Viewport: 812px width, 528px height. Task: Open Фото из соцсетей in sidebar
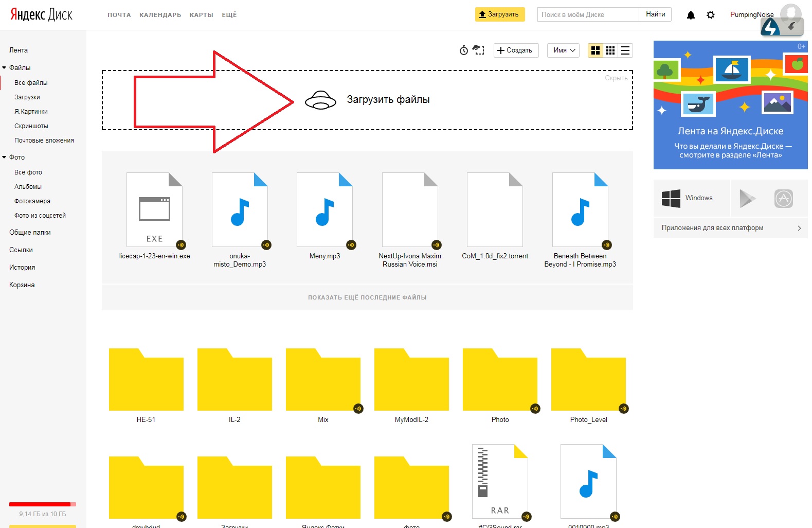pos(40,215)
